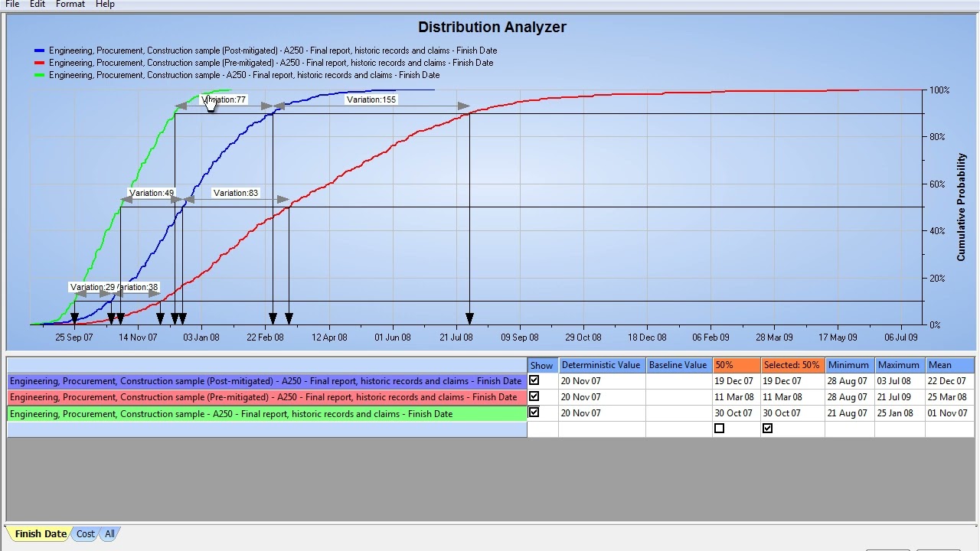The width and height of the screenshot is (980, 551).
Task: Uncheck Show for green A250 row
Action: point(534,412)
